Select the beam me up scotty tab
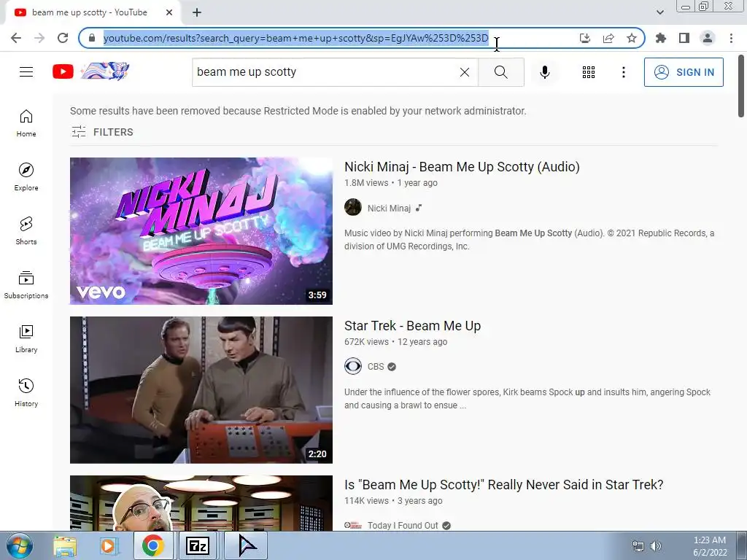Viewport: 747px width, 560px height. click(90, 12)
